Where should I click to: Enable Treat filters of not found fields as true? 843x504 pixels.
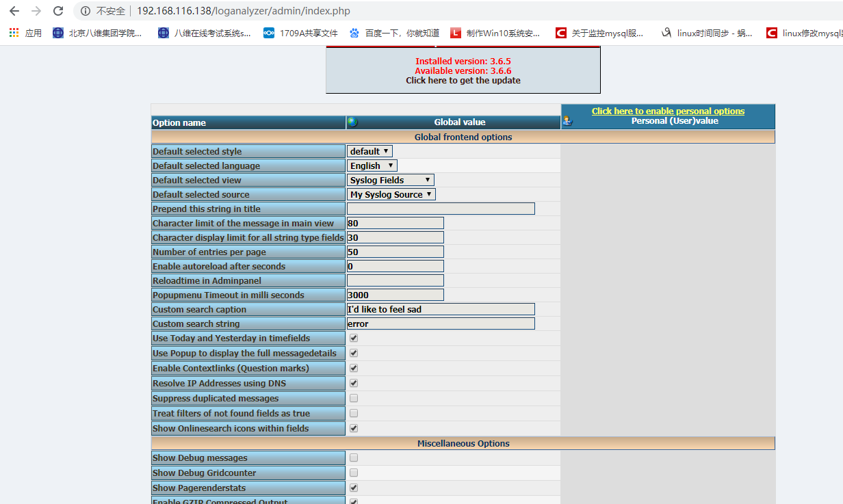coord(354,413)
